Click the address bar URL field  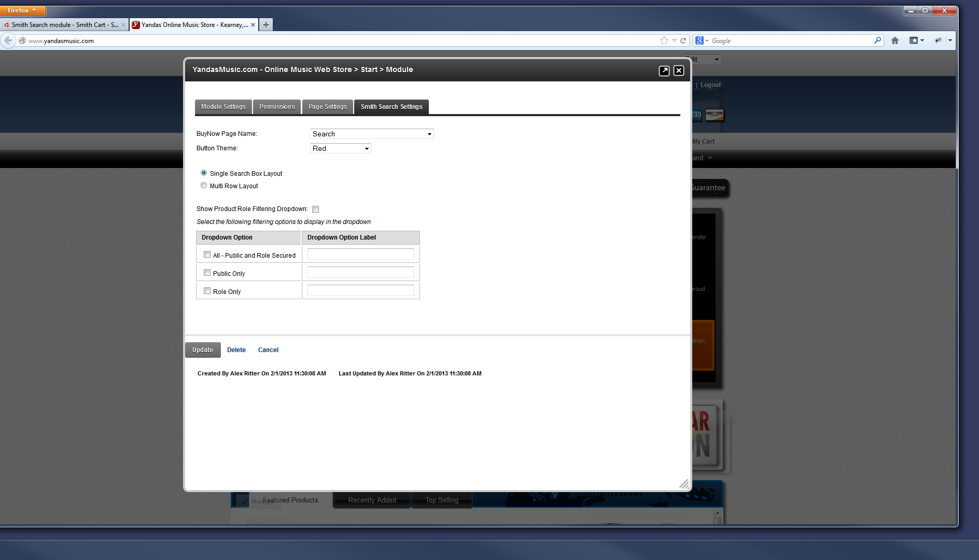point(342,40)
